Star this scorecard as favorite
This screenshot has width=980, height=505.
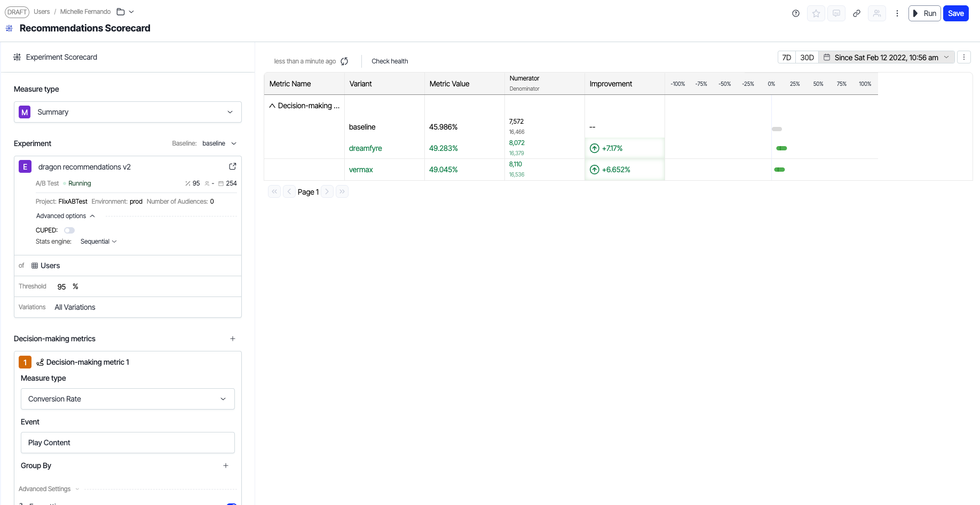[x=816, y=13]
